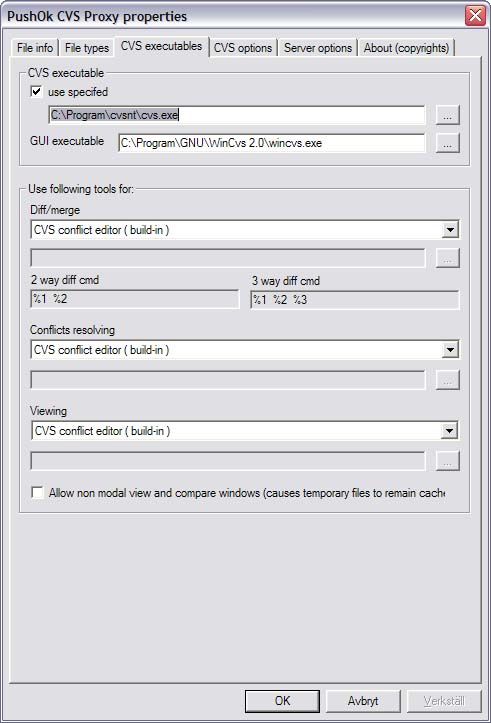The height and width of the screenshot is (723, 491).
Task: Uncheck the 'use specifed' checkbox
Action: 36,91
